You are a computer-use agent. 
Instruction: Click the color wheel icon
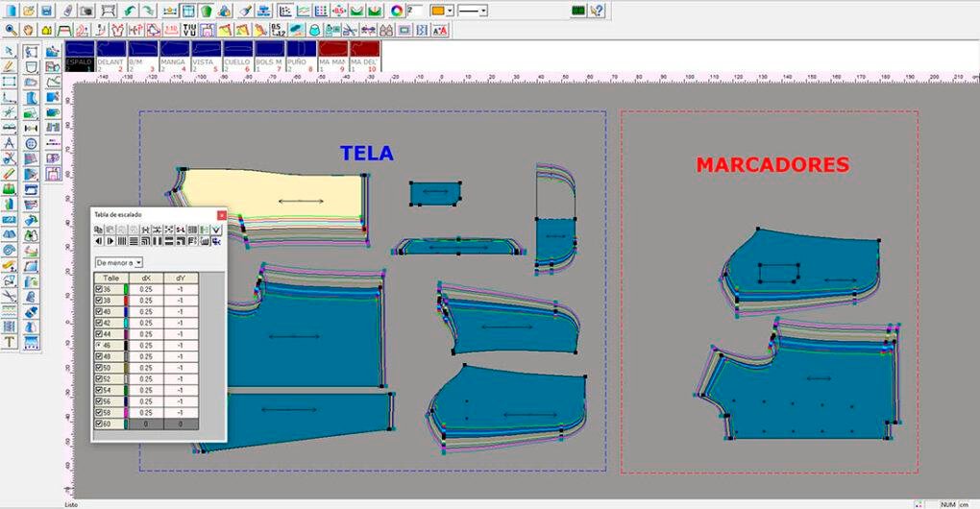[x=397, y=11]
